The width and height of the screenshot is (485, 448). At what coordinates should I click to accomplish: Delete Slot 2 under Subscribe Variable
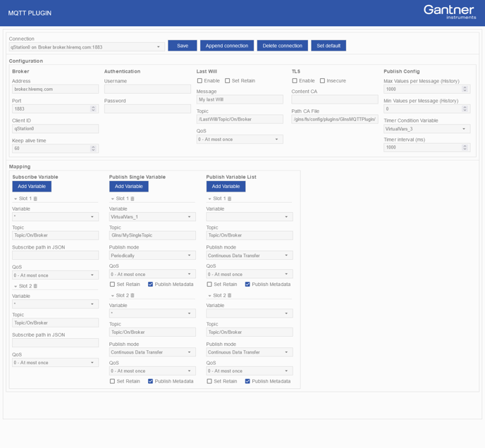tap(36, 286)
